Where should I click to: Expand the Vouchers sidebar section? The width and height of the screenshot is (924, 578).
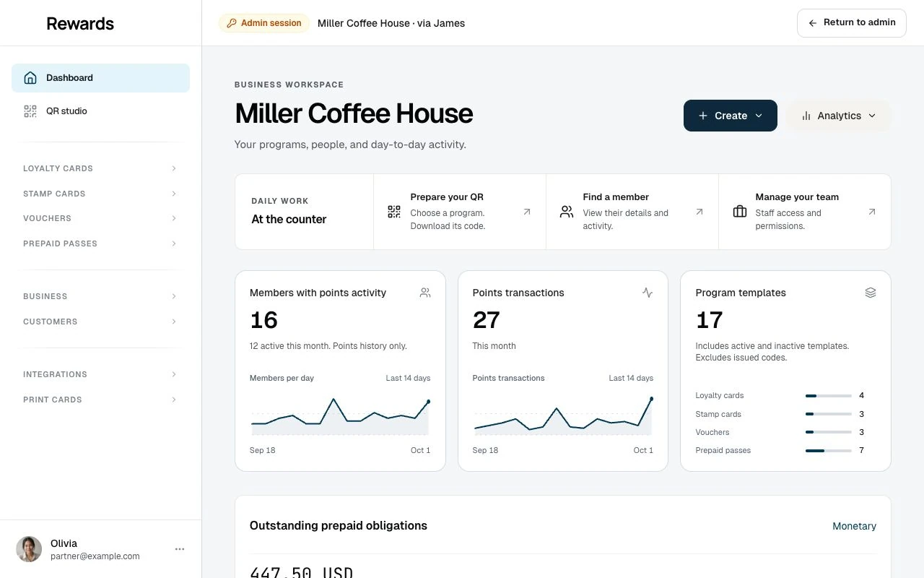coord(100,218)
